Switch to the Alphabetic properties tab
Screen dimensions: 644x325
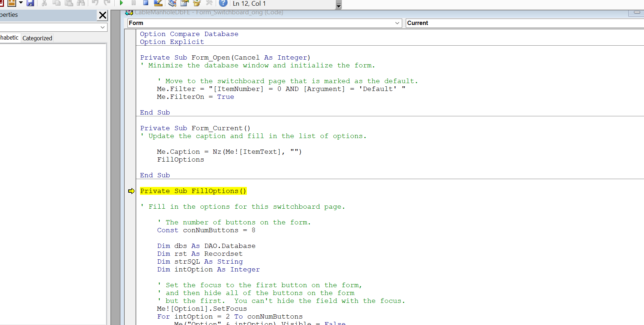[9, 38]
